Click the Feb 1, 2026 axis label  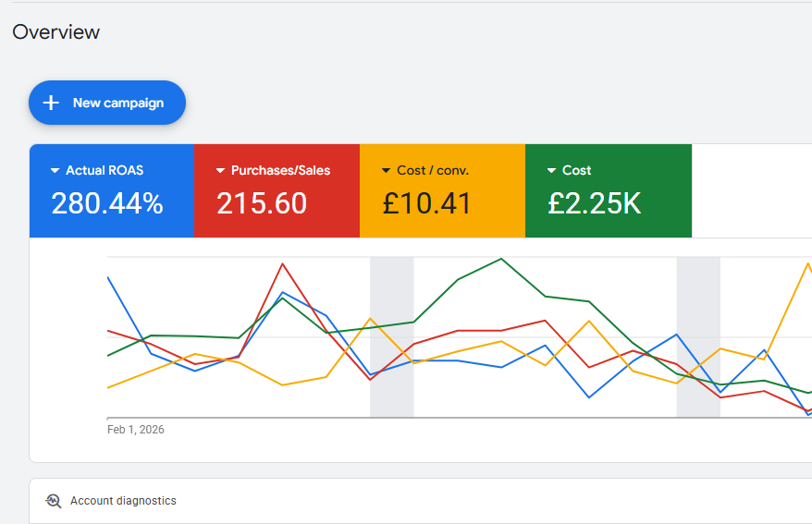click(136, 430)
